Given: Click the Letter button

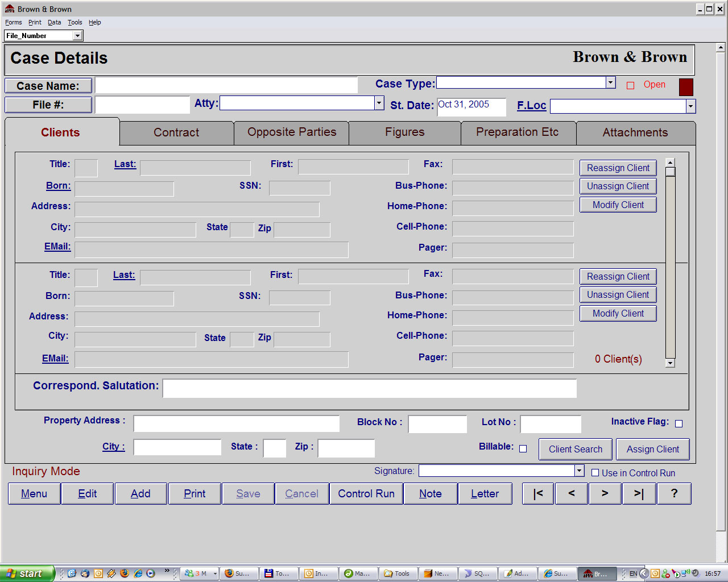Looking at the screenshot, I should point(485,493).
